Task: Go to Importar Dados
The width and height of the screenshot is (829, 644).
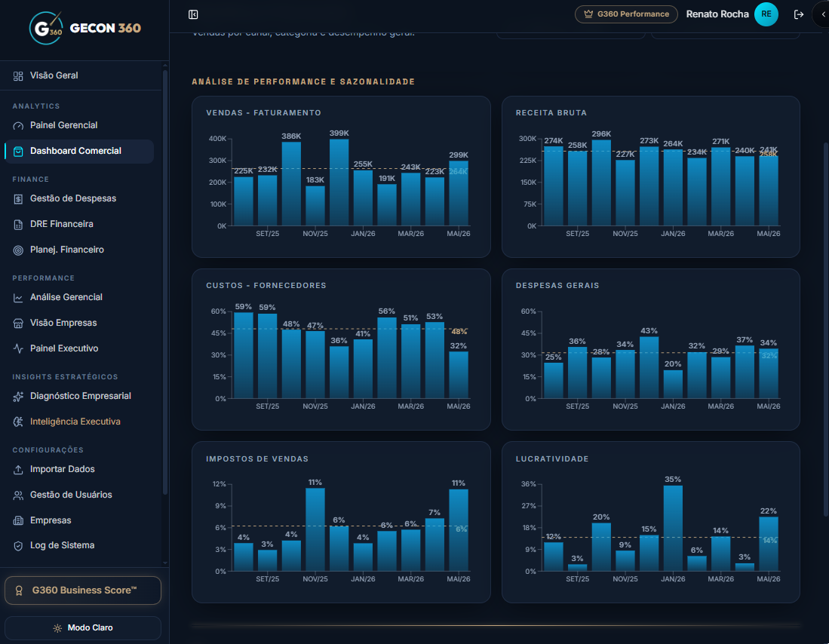Action: click(x=79, y=469)
